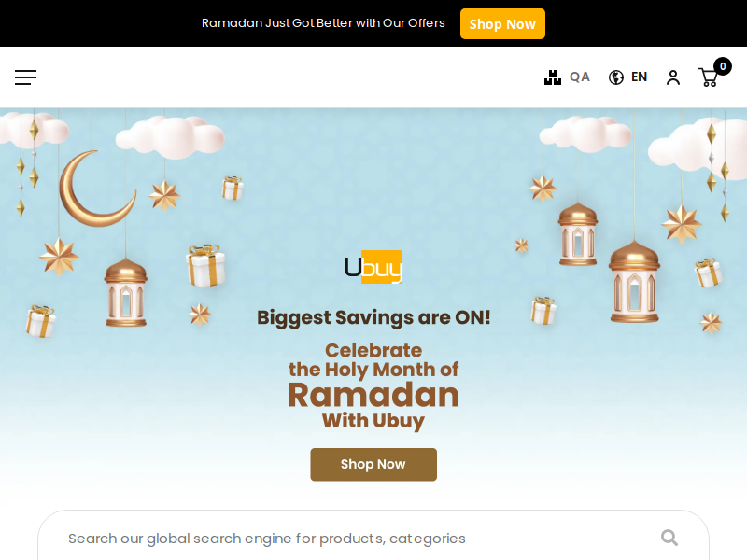Click Celebrate Ramadan With Ubuy text

373,386
